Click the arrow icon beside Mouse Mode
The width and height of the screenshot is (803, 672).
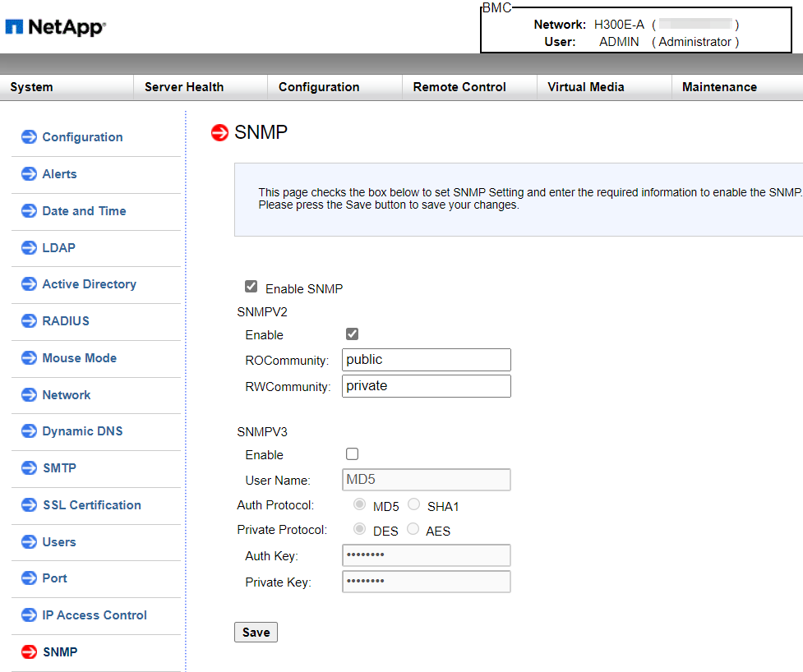[x=30, y=357]
